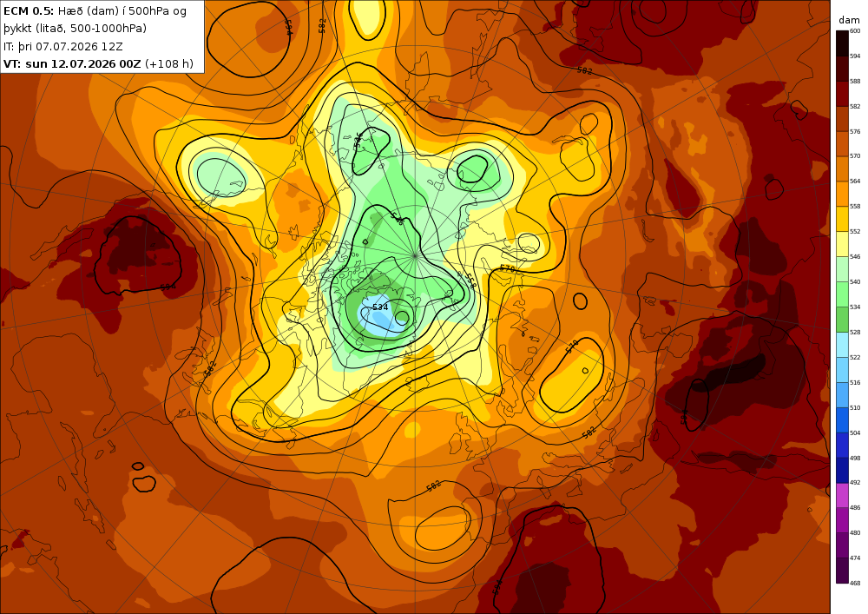The height and width of the screenshot is (614, 868).
Task: Select the medium green colorbar band between 534 and 528
Action: tap(842, 320)
